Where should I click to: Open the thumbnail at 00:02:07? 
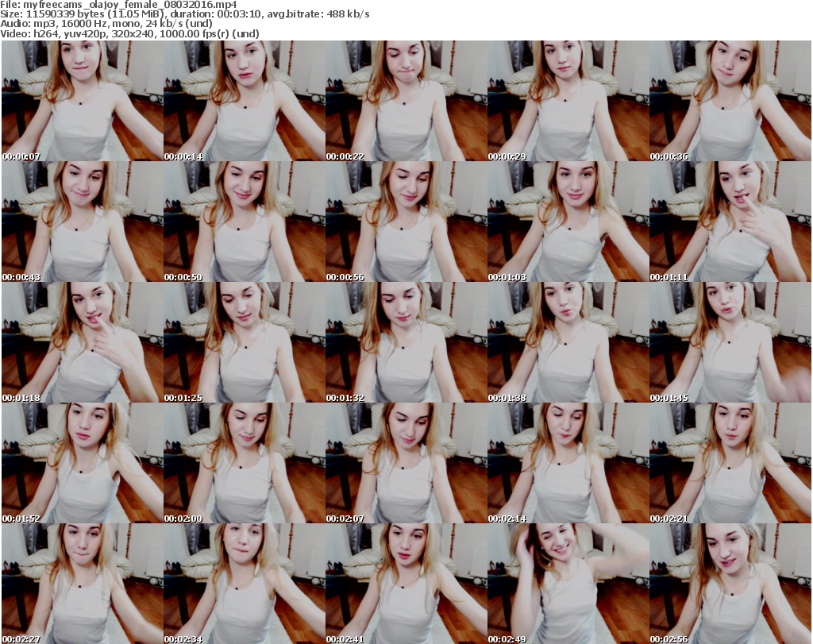406,463
